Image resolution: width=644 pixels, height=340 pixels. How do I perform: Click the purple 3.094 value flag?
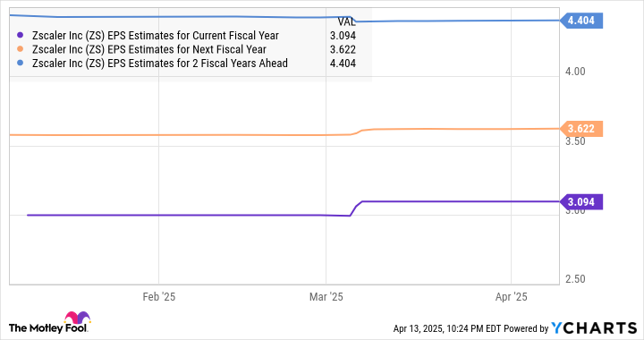(581, 202)
